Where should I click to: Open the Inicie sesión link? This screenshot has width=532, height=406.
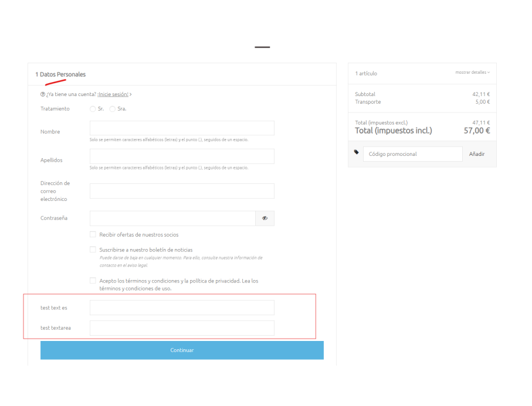tap(113, 94)
